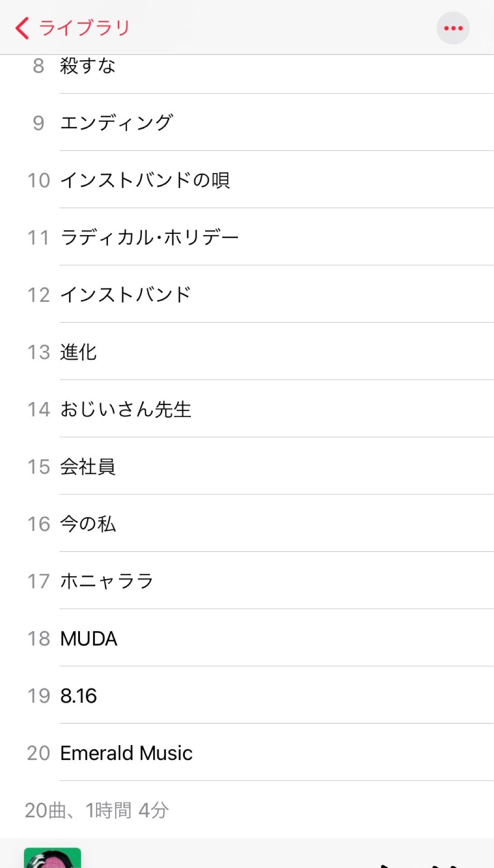Select the song インストバンドの唄
494x868 pixels.
click(145, 180)
